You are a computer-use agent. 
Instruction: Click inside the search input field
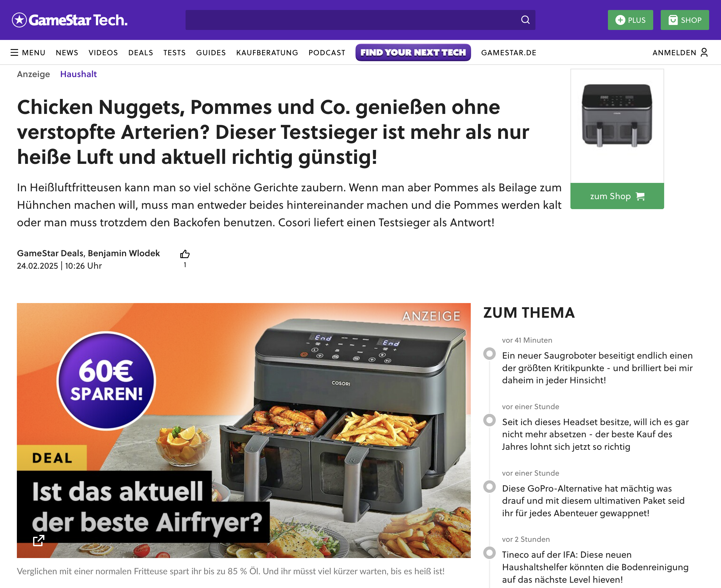coord(353,20)
